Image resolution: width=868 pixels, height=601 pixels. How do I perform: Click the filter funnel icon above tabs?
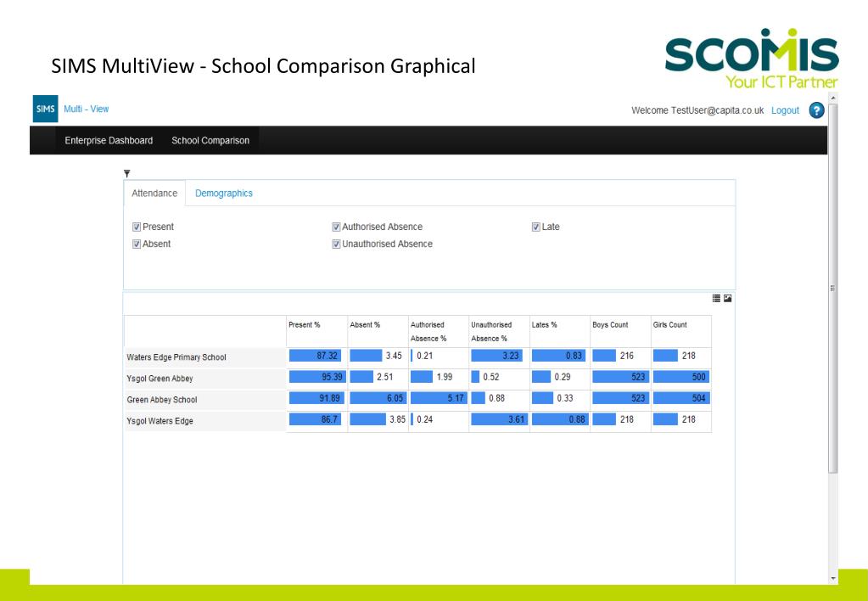pos(126,173)
